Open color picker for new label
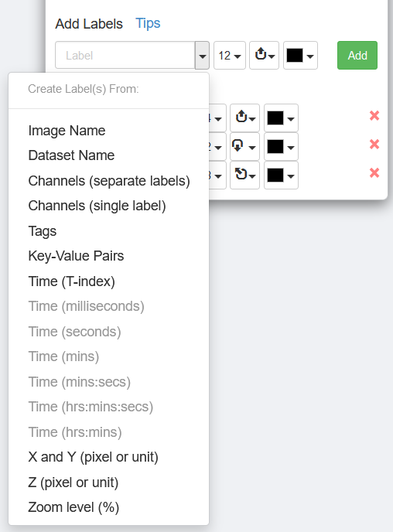 click(x=300, y=56)
